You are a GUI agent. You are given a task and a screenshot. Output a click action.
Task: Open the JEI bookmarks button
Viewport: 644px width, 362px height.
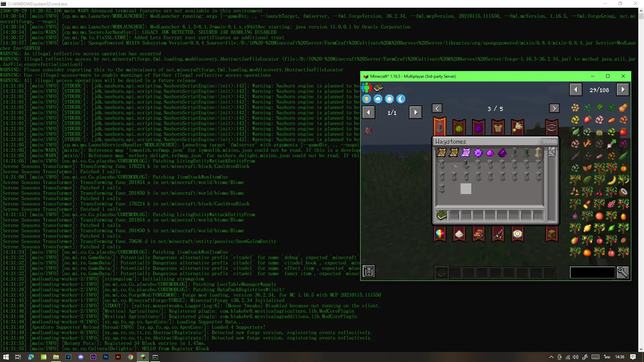pos(369,271)
